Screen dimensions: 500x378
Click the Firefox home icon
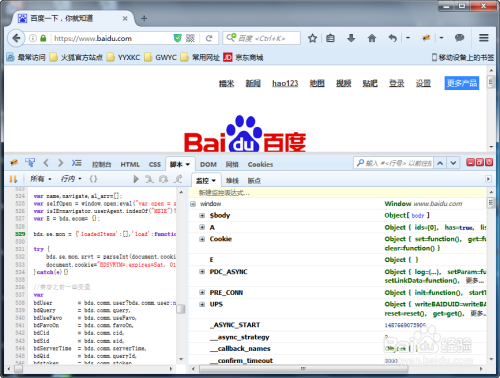(372, 38)
